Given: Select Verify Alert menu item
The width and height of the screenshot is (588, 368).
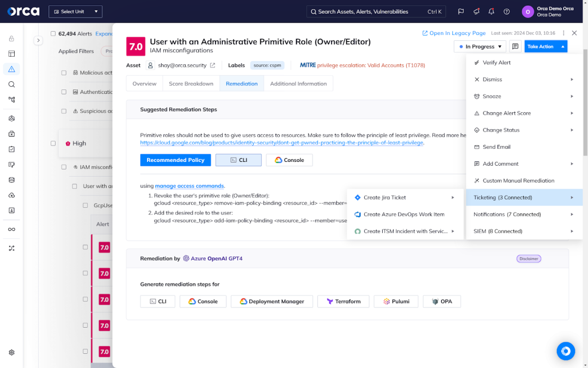Looking at the screenshot, I should (x=524, y=63).
